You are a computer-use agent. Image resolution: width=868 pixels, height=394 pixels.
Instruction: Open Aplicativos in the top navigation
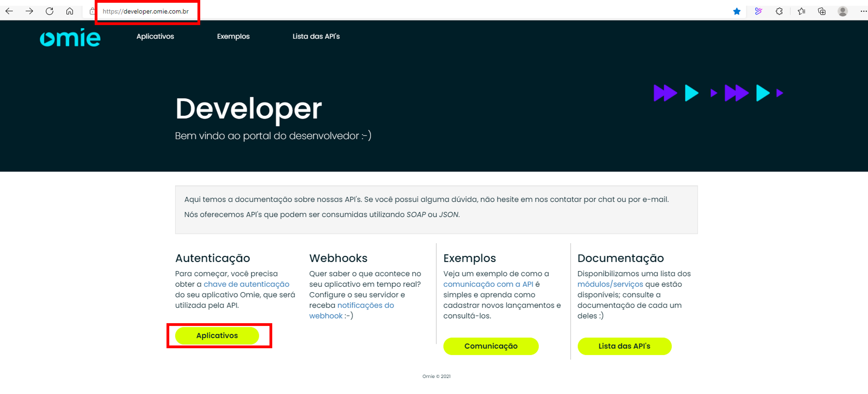click(155, 36)
